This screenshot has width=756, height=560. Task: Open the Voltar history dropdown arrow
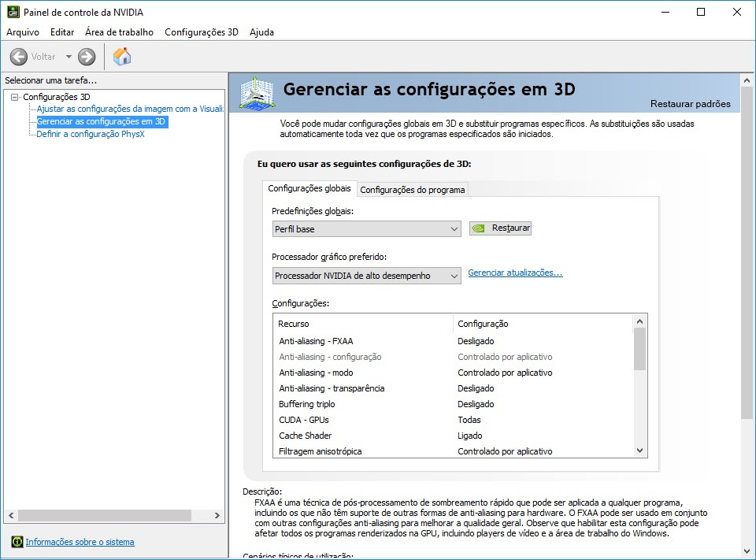[69, 57]
